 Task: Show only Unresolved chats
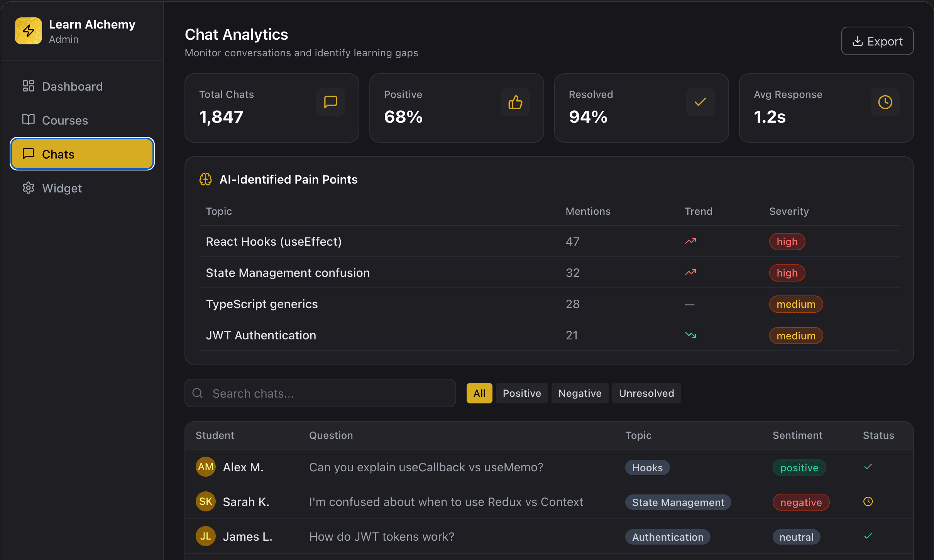(646, 393)
